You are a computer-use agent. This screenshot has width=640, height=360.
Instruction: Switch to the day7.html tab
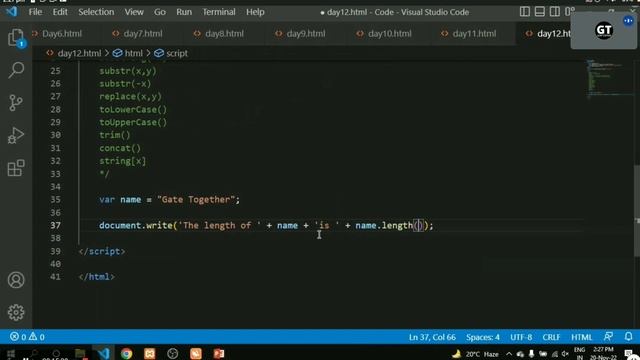pyautogui.click(x=143, y=33)
